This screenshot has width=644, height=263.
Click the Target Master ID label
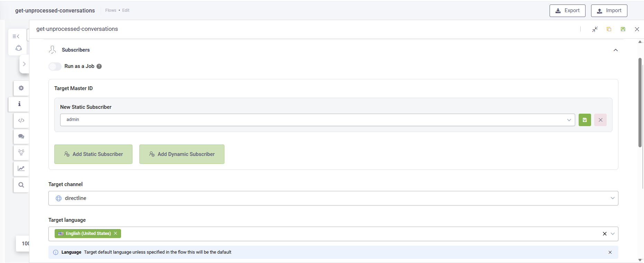(73, 88)
